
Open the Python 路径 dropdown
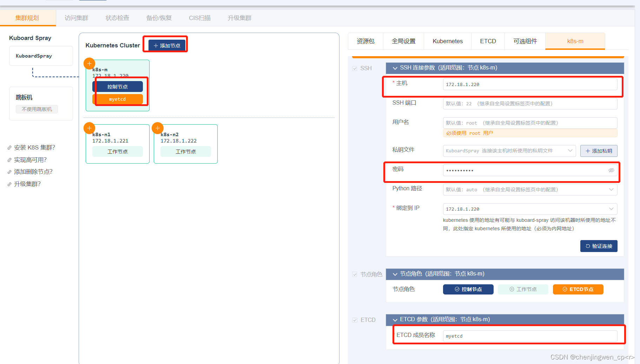[530, 190]
